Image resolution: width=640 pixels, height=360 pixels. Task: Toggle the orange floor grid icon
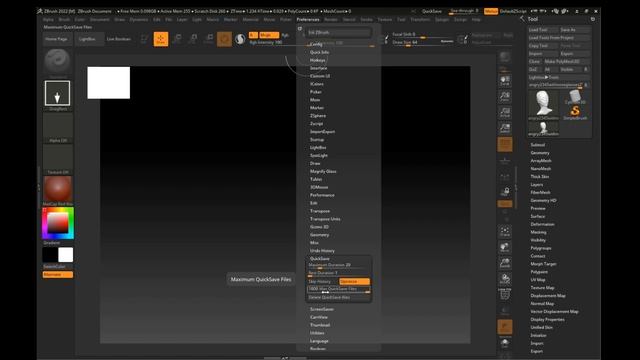(x=505, y=144)
